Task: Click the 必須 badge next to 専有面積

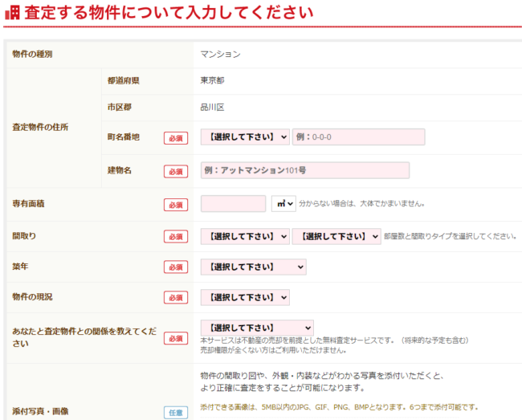Action: tap(176, 205)
